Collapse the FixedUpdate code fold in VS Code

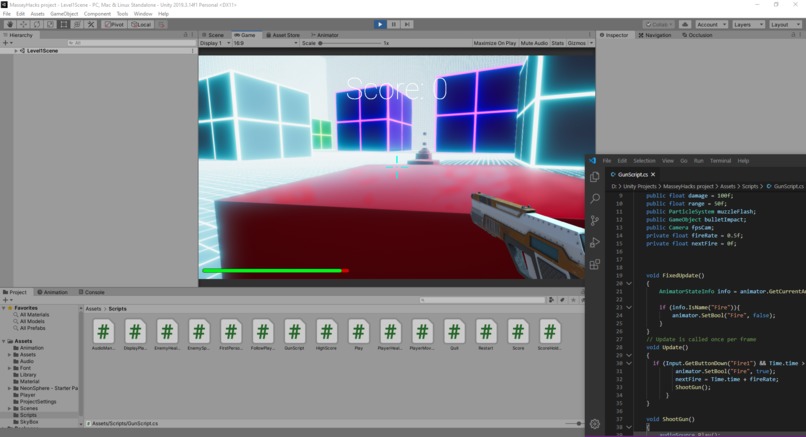coord(629,283)
